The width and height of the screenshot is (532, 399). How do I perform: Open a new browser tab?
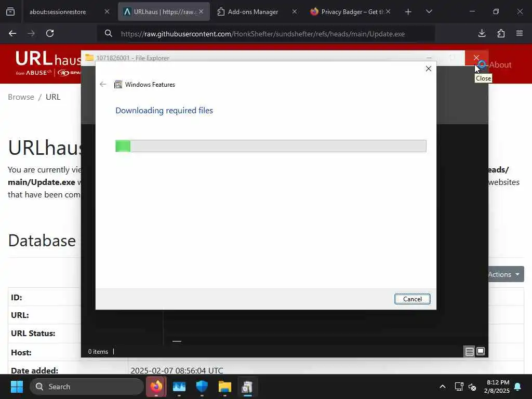(x=408, y=12)
